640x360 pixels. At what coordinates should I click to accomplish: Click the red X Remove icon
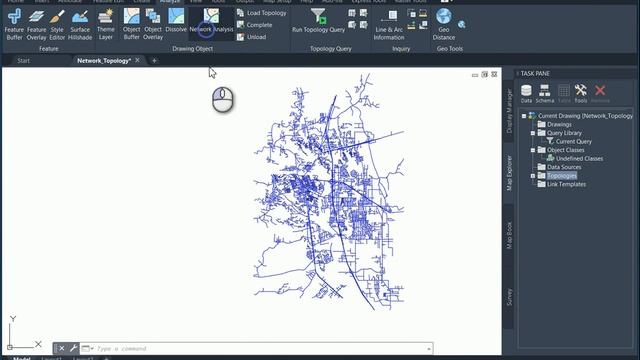[600, 93]
